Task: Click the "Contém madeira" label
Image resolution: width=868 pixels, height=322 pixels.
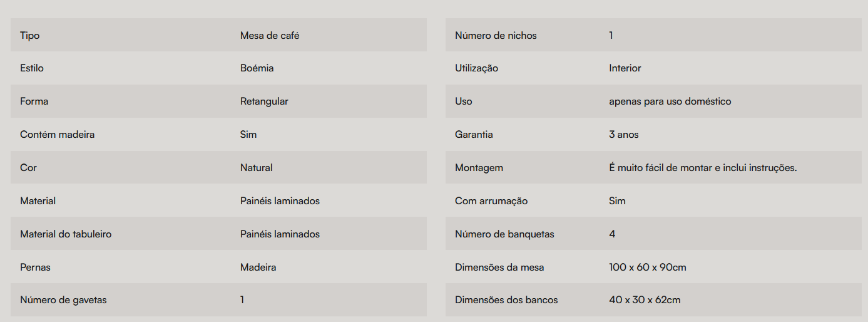Action: point(58,135)
